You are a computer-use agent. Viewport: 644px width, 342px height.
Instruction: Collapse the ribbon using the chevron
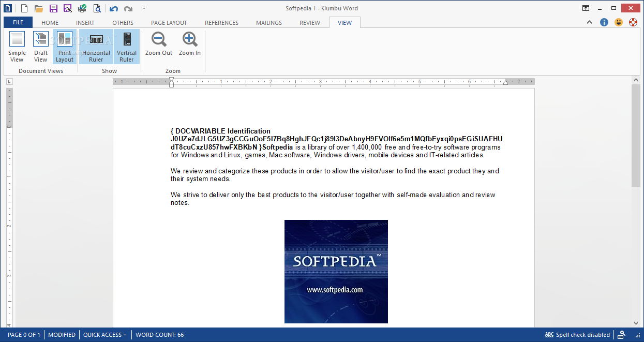pos(589,22)
